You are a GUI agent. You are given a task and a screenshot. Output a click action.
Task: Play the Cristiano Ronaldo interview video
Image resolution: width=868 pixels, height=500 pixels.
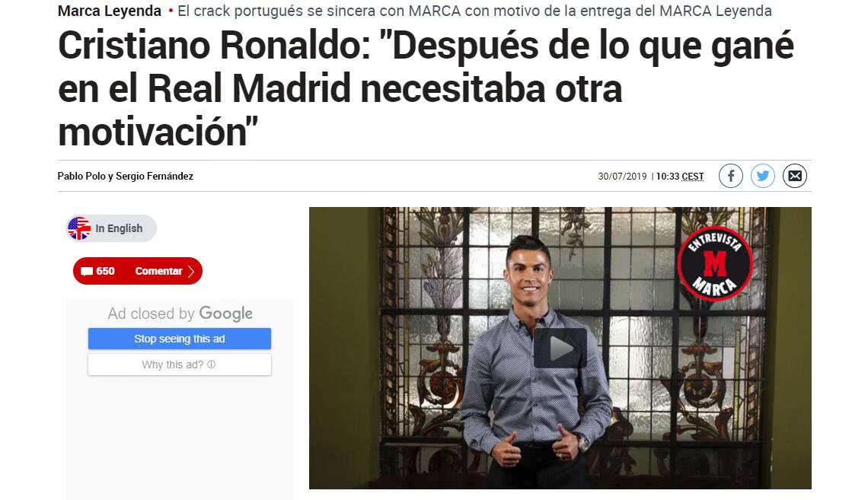560,348
